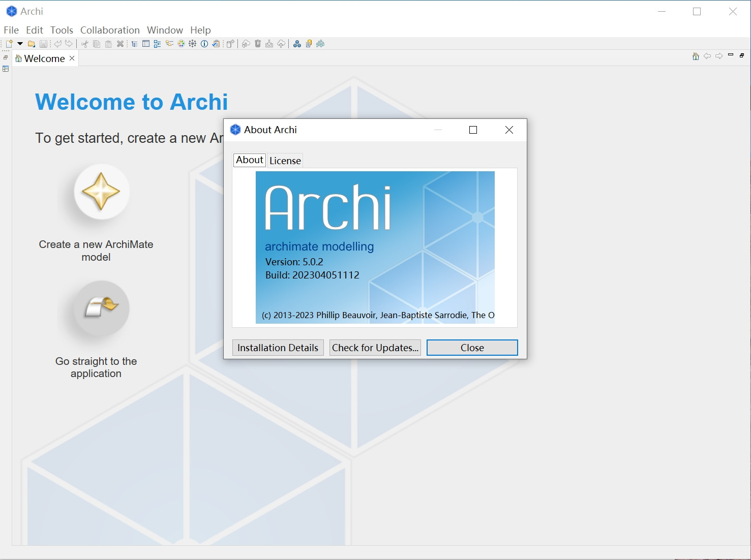Click the three blue circles icon
Image resolution: width=751 pixels, height=560 pixels.
(x=297, y=44)
